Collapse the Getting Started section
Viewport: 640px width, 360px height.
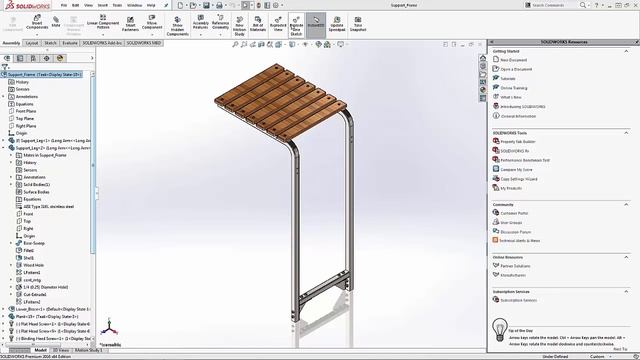point(626,51)
